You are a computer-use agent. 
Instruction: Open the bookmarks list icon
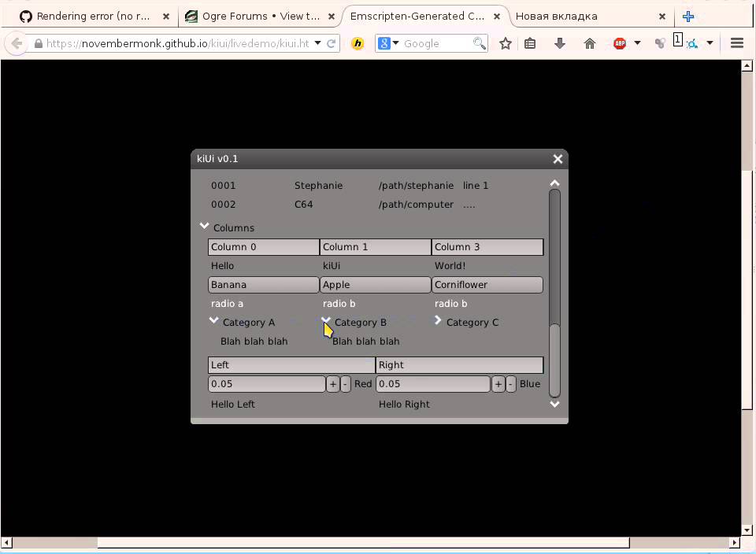coord(530,43)
